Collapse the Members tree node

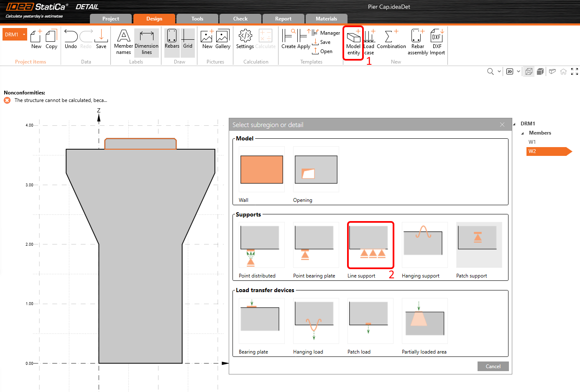521,132
